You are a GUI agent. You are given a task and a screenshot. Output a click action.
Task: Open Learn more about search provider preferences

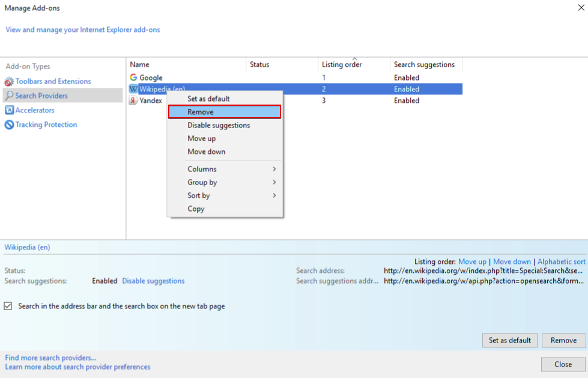pyautogui.click(x=77, y=367)
